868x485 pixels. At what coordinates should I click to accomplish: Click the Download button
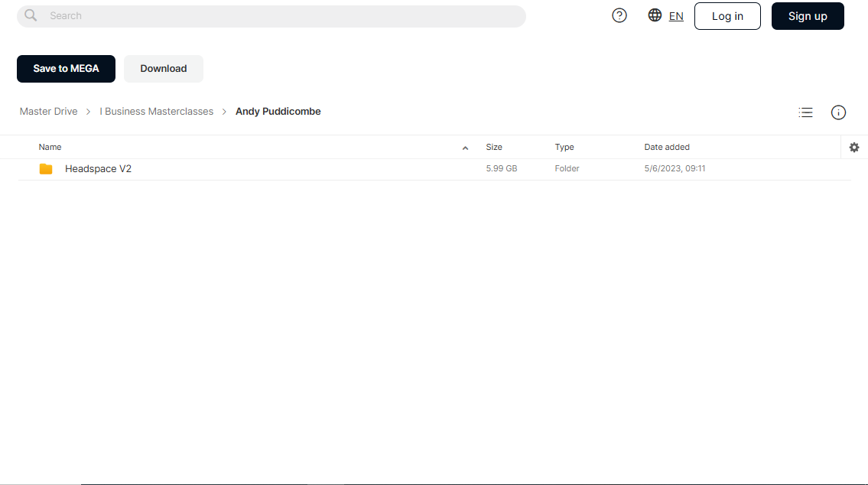pyautogui.click(x=164, y=69)
